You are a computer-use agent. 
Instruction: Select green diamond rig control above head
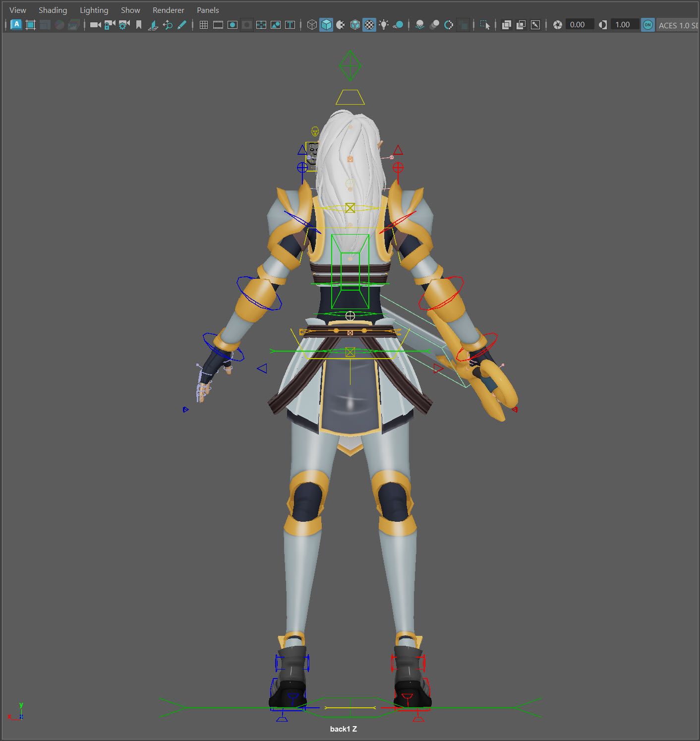[x=350, y=65]
